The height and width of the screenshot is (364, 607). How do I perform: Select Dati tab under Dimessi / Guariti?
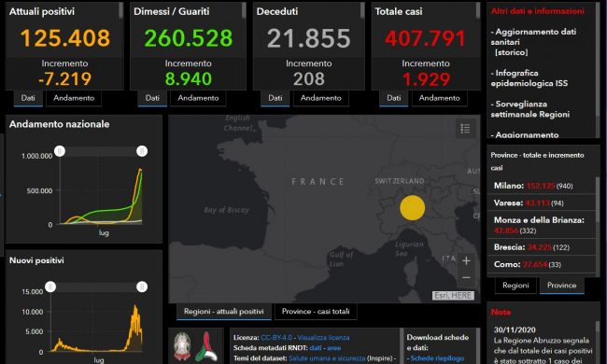pos(152,98)
